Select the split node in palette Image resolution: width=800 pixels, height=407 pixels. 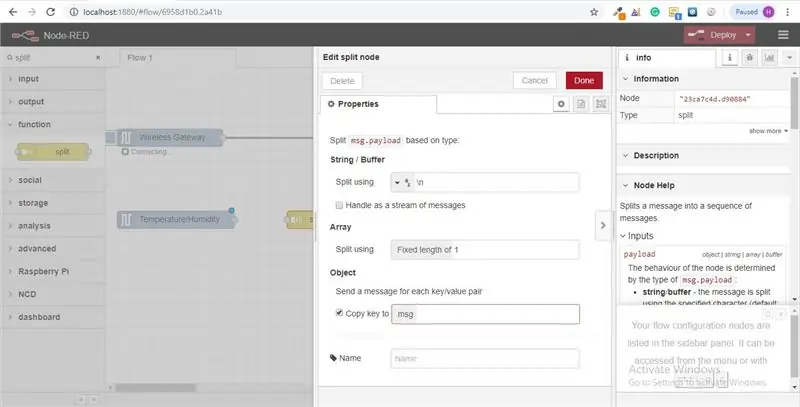[x=53, y=151]
